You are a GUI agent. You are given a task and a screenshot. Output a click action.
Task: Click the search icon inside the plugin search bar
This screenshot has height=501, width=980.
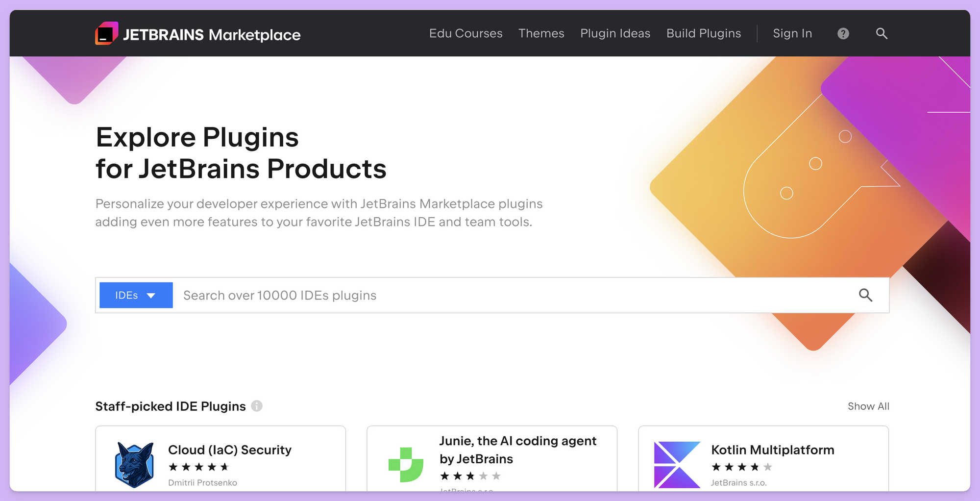coord(866,295)
